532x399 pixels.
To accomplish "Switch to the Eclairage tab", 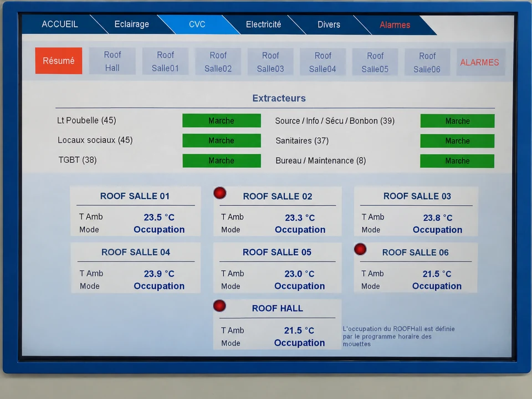I will (132, 24).
